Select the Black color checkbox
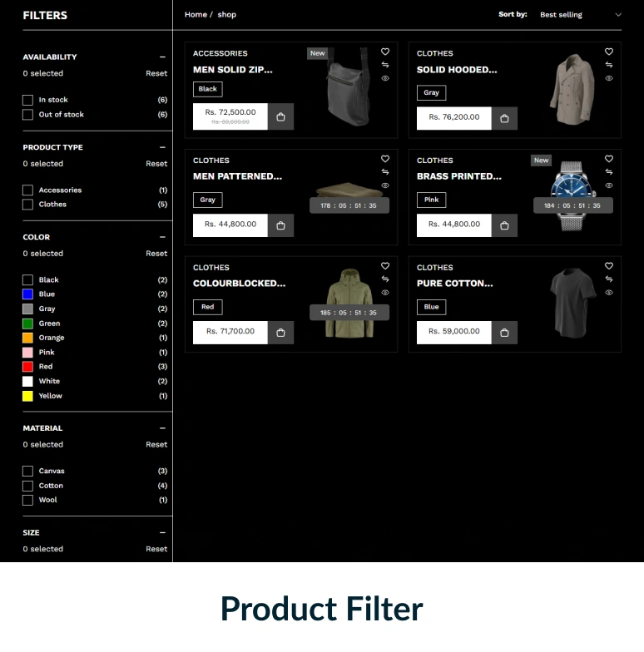This screenshot has width=644, height=652. click(x=28, y=279)
